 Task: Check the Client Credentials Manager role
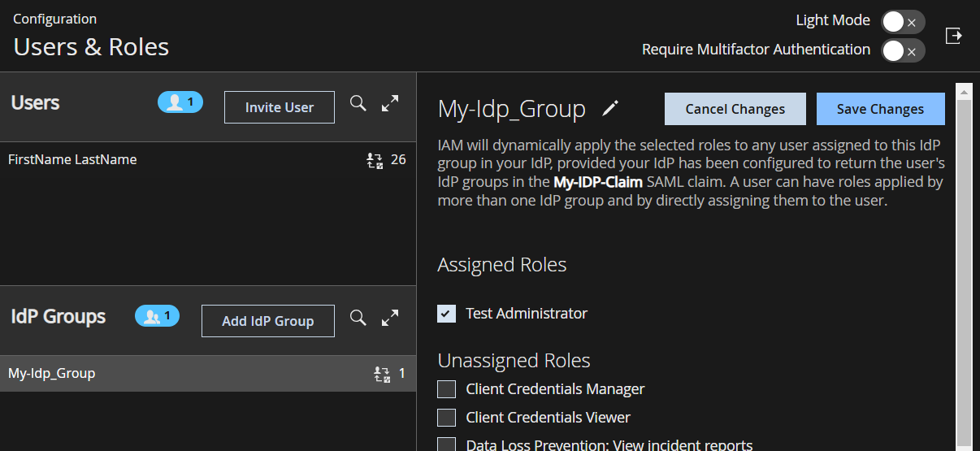click(x=446, y=389)
